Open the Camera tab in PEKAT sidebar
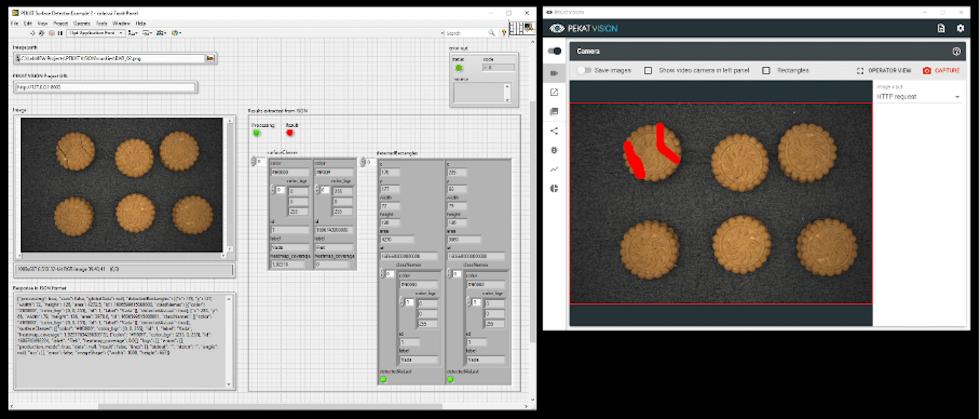The width and height of the screenshot is (980, 419). 554,73
